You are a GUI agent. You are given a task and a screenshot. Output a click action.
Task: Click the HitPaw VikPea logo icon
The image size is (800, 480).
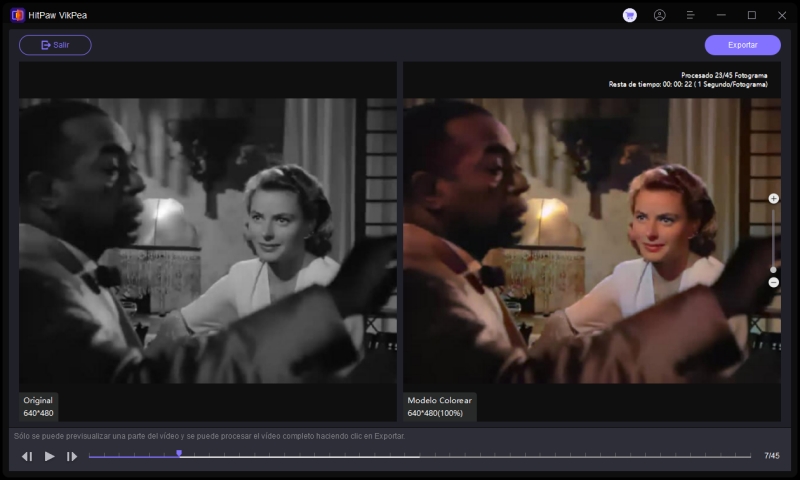(17, 15)
